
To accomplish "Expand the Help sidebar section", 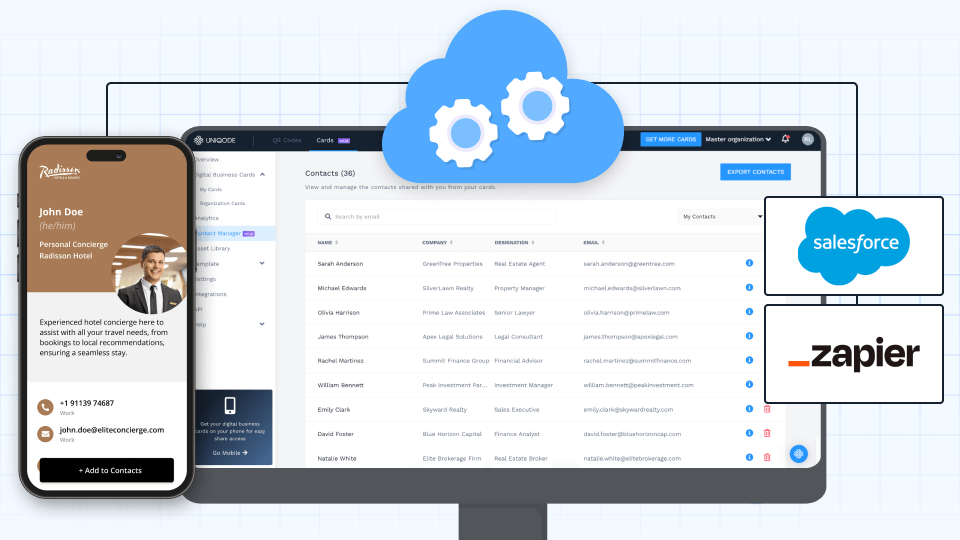I will pos(262,324).
